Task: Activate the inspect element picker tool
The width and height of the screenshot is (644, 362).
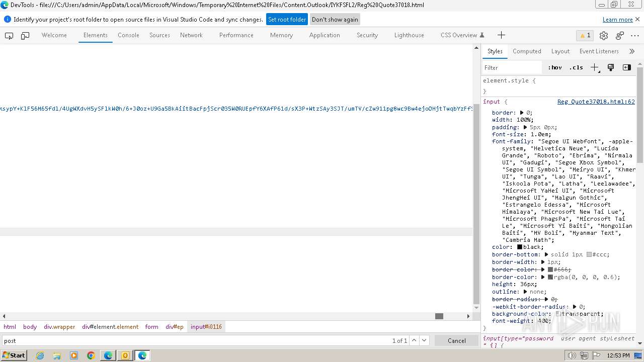Action: pos(9,35)
